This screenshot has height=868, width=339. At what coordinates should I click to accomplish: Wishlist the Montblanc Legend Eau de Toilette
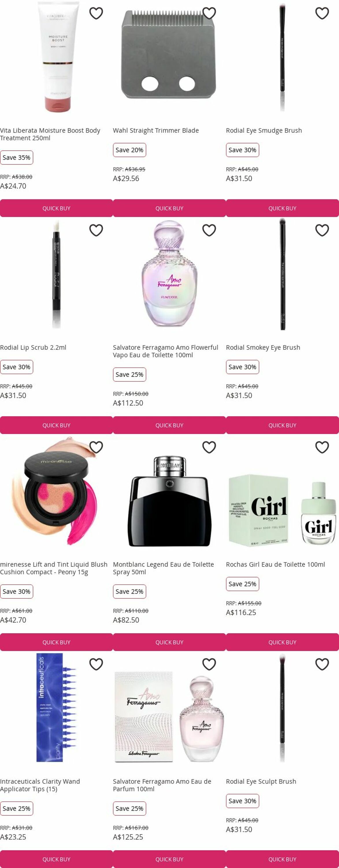pos(209,448)
